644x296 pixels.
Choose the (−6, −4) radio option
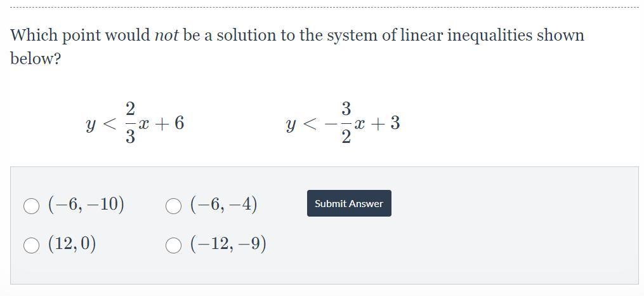[x=173, y=206]
